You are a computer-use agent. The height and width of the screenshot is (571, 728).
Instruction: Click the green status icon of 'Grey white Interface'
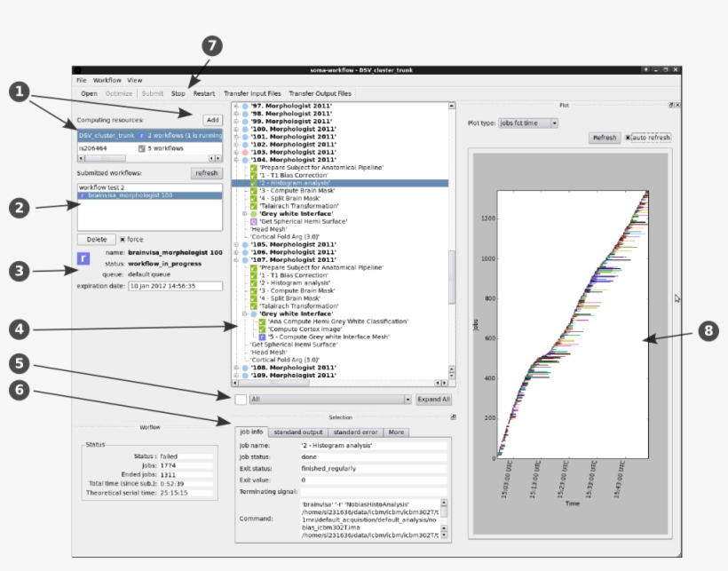click(252, 214)
